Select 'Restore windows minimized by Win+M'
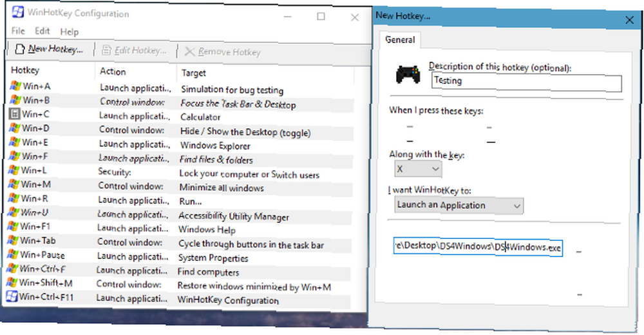Image resolution: width=644 pixels, height=335 pixels. [x=254, y=287]
